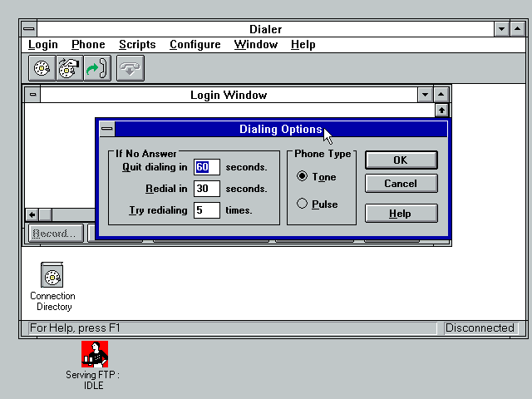This screenshot has width=532, height=399.
Task: Minimize the Dialer window
Action: [x=501, y=29]
